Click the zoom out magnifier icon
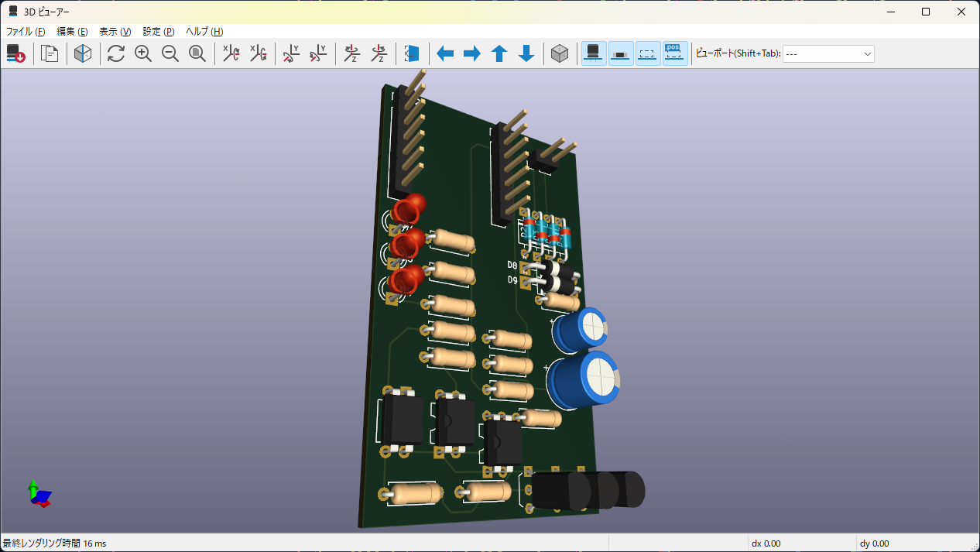The width and height of the screenshot is (980, 552). 170,53
